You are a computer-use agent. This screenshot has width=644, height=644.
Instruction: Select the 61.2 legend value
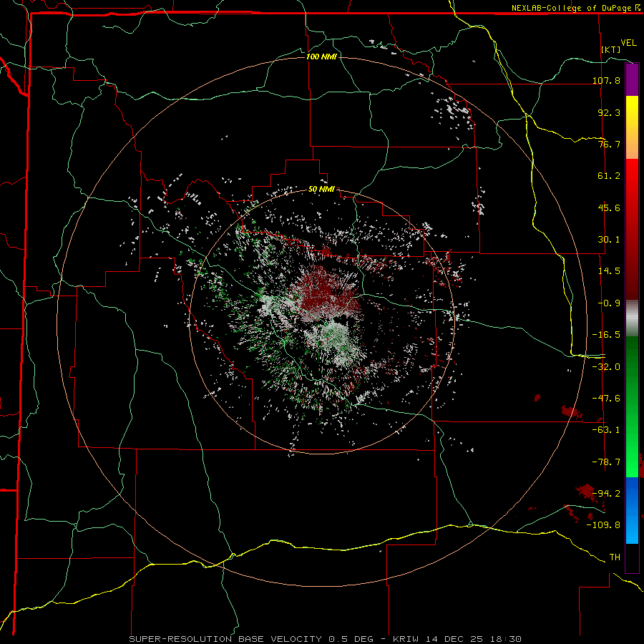coord(609,176)
